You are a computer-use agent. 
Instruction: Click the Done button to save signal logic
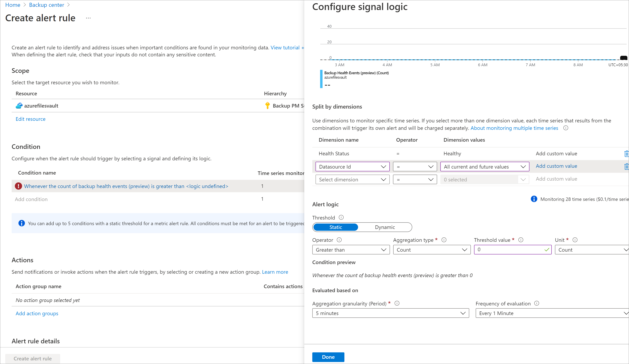328,356
